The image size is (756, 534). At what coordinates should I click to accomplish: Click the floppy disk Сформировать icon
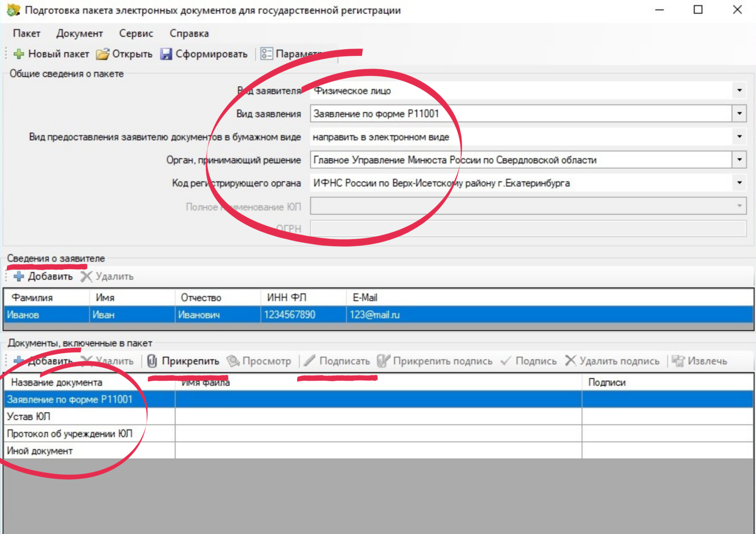[x=166, y=54]
